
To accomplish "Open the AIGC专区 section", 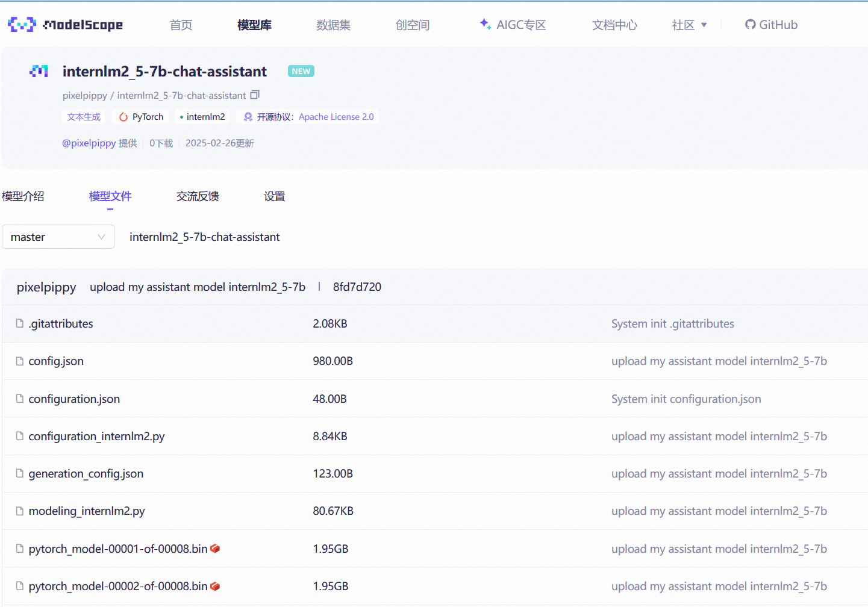I will click(x=513, y=25).
